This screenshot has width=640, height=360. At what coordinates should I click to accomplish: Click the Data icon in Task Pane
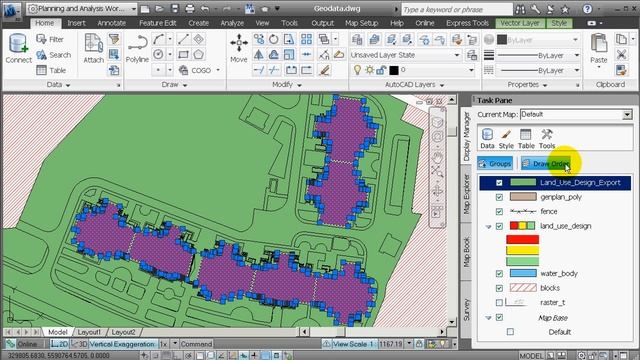[x=487, y=138]
